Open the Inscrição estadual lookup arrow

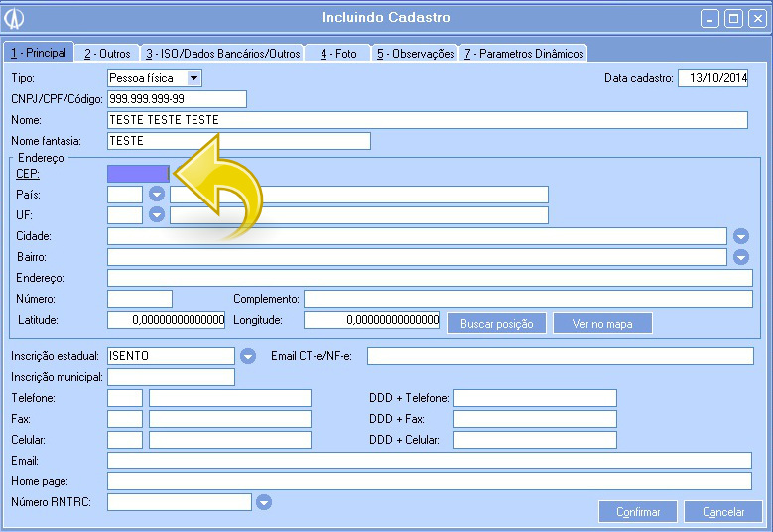(248, 356)
